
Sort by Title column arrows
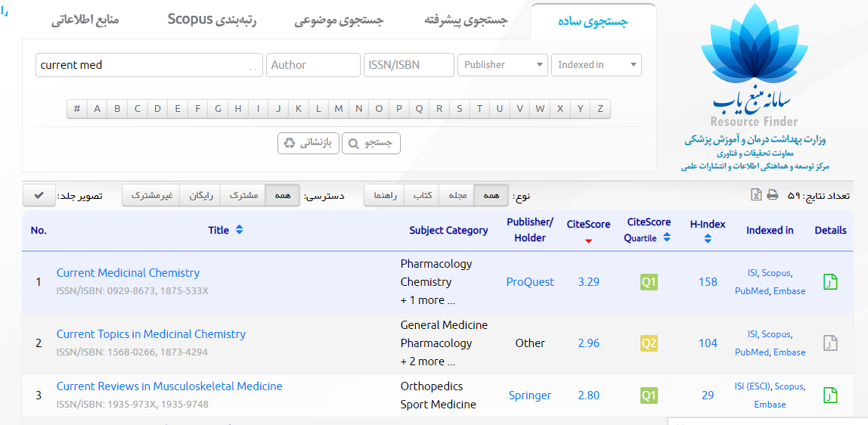coord(239,230)
